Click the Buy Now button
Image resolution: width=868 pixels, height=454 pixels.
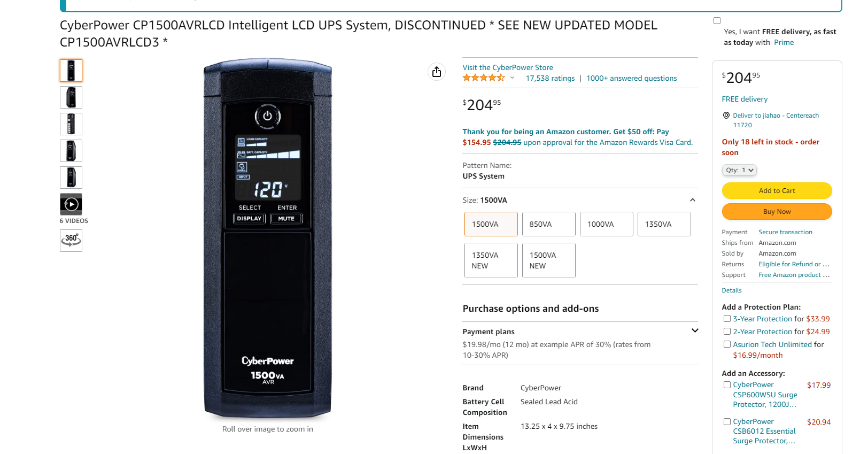(x=777, y=212)
